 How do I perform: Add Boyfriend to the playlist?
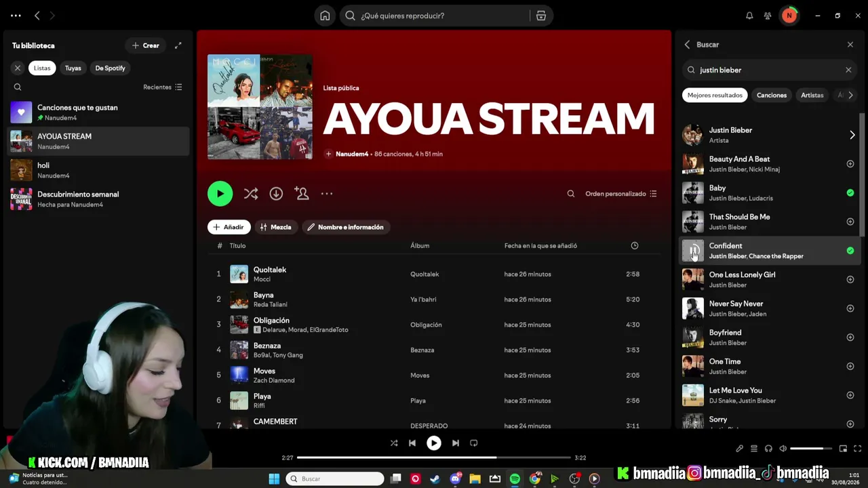850,338
